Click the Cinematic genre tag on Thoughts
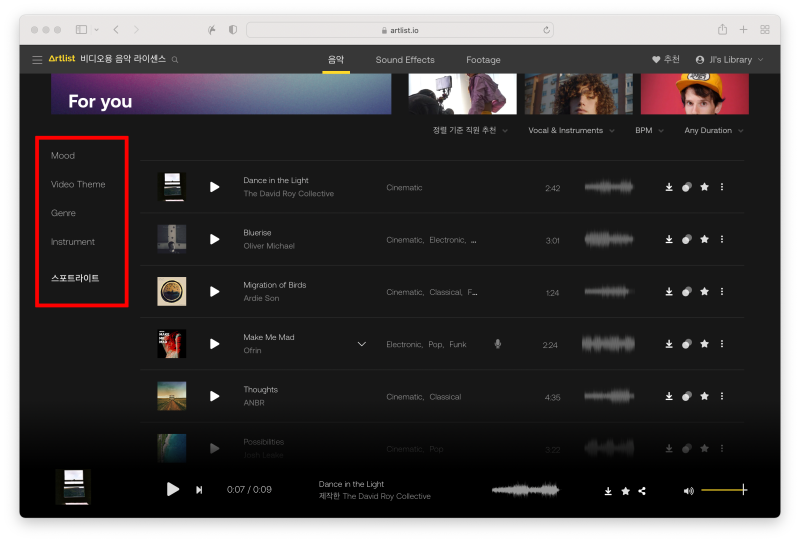Viewport: 800px width, 542px height. coord(405,397)
